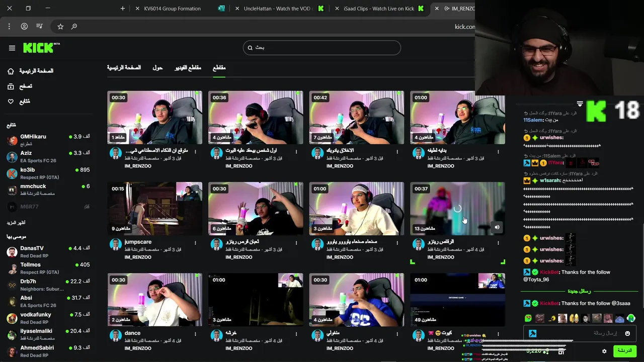This screenshot has width=644, height=362.
Task: Open options menu for الاخلاق ياديك clip
Action: 397,151
